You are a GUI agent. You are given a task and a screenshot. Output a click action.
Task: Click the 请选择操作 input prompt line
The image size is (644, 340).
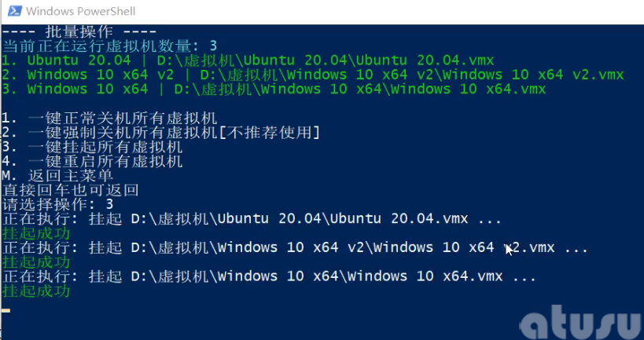coord(58,204)
